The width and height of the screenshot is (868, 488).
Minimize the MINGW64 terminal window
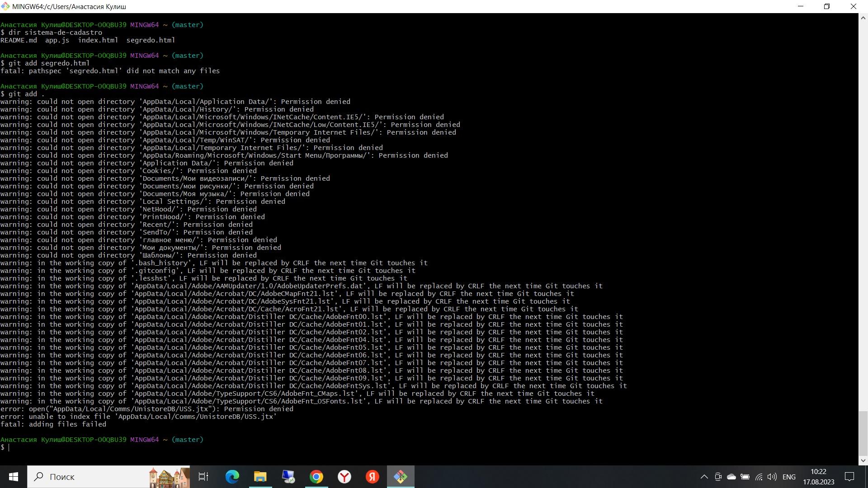(801, 6)
